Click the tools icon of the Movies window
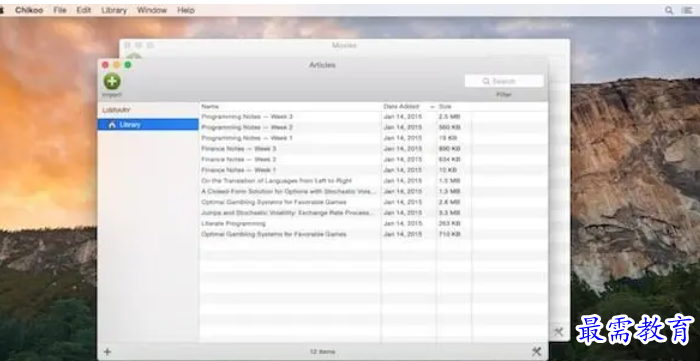The width and height of the screenshot is (700, 361). [558, 332]
